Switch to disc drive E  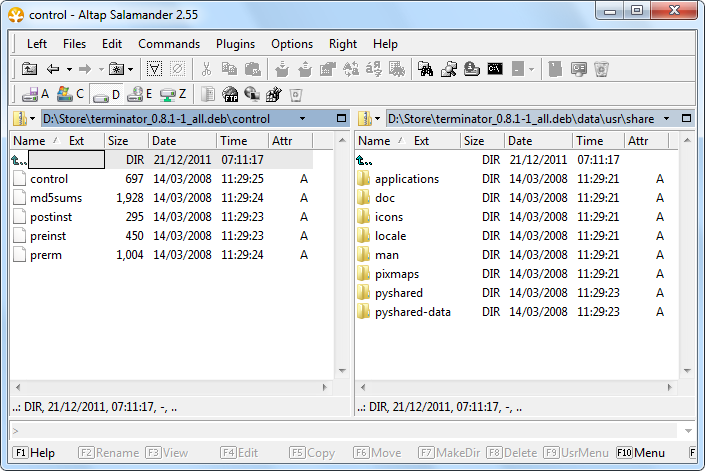[x=139, y=94]
